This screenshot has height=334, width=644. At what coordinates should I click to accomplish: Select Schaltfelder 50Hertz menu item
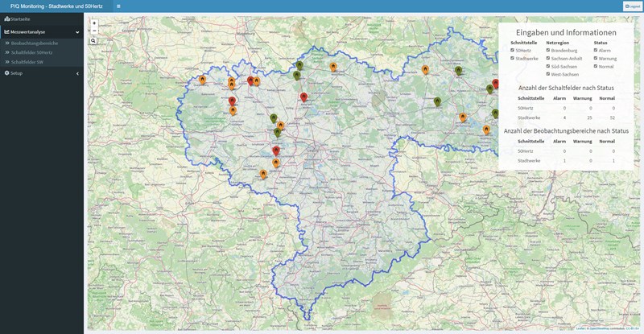31,52
